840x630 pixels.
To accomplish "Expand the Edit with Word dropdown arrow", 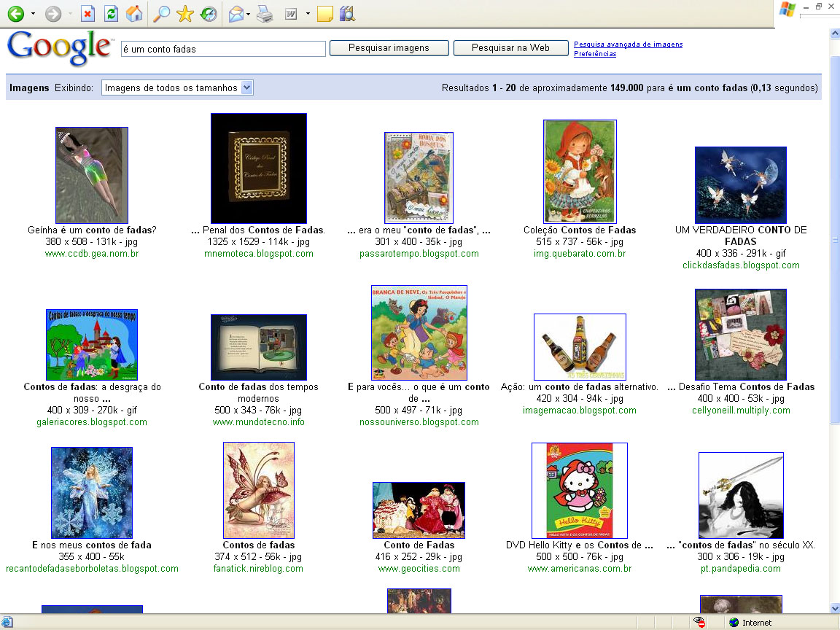I will click(x=308, y=14).
